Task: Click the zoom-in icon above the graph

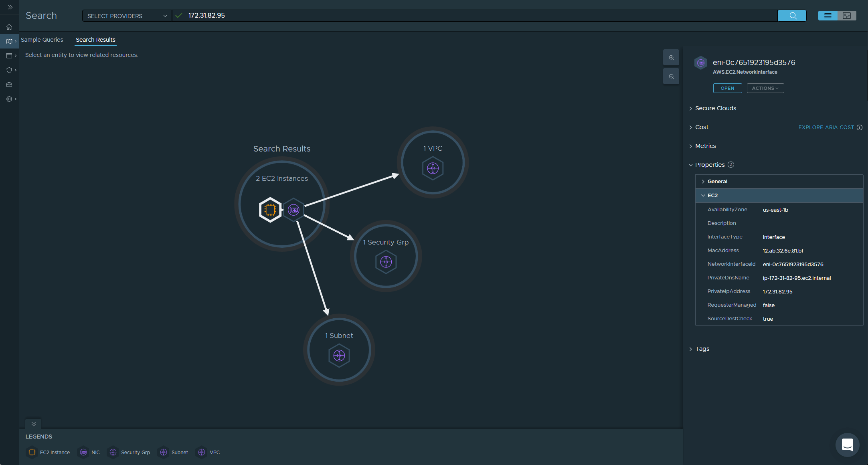Action: click(671, 57)
